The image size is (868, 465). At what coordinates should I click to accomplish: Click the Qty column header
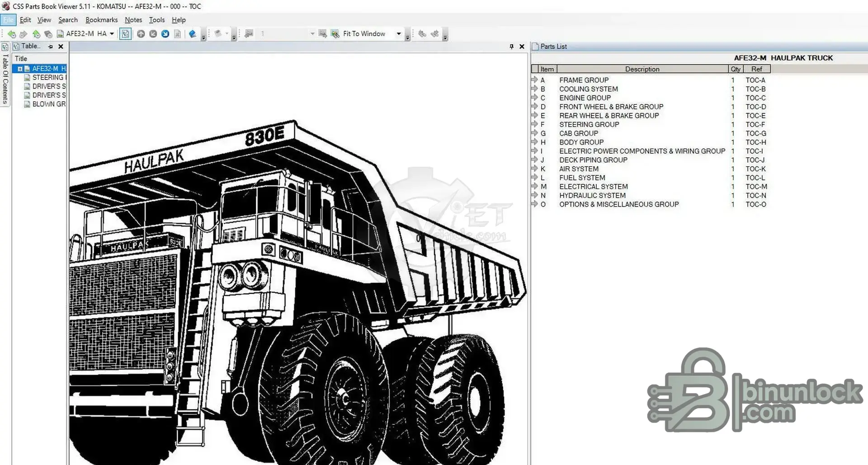[736, 69]
